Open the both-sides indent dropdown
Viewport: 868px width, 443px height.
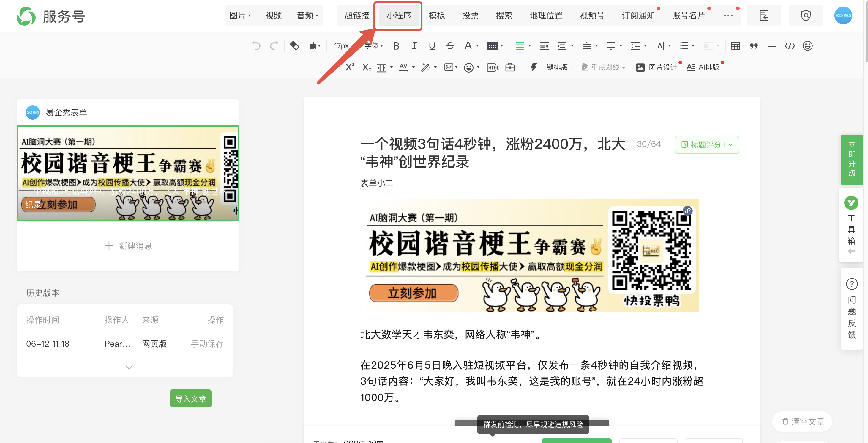point(565,46)
